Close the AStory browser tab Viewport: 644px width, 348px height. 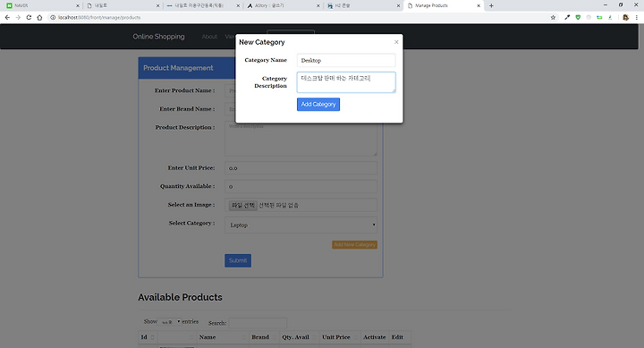click(318, 5)
